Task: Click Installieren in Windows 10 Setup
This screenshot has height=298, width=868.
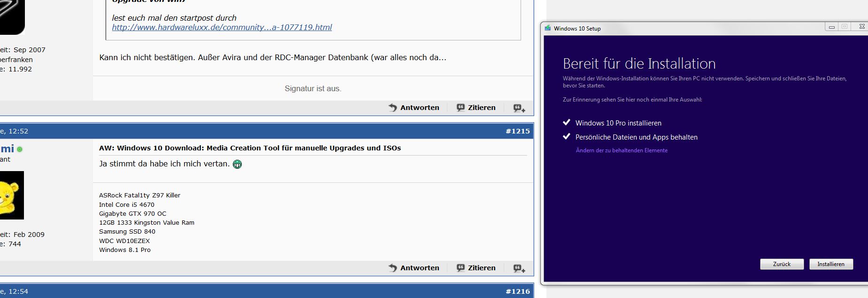Action: (831, 264)
